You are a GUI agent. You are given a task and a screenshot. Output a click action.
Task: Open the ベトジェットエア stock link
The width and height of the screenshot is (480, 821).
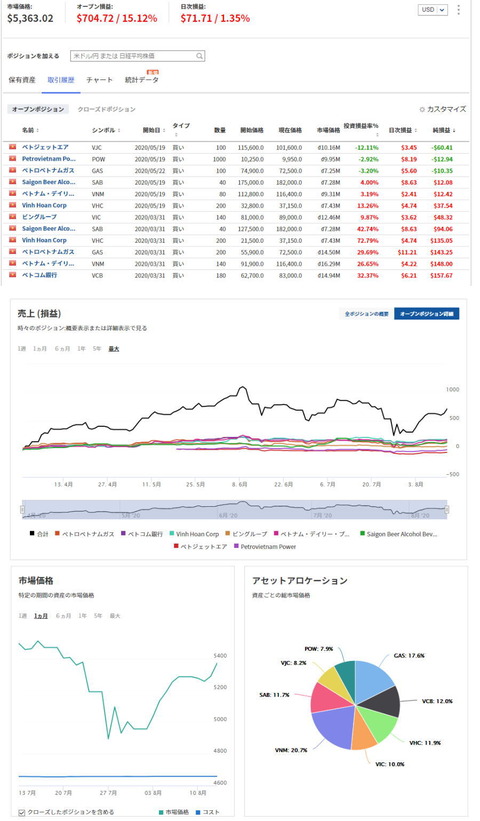45,148
